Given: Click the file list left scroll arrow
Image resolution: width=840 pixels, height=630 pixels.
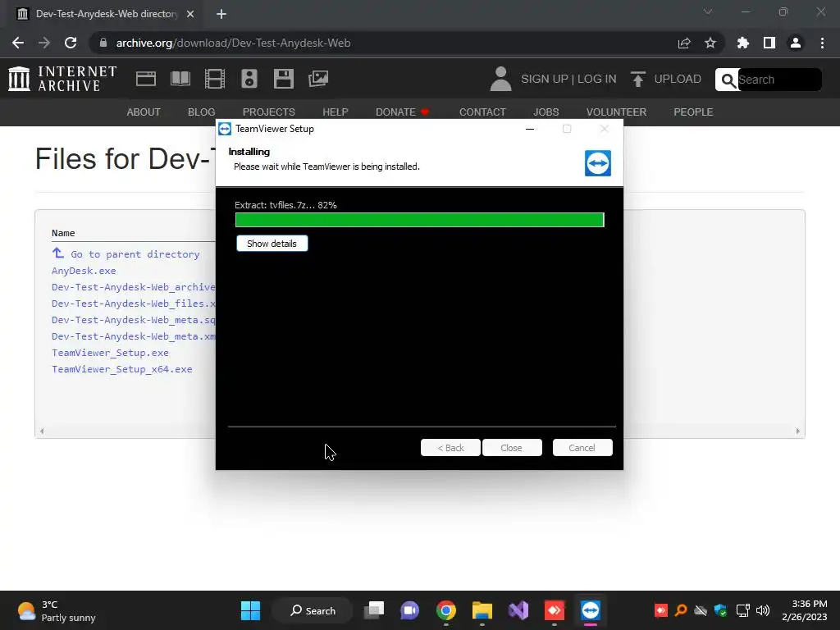Looking at the screenshot, I should point(42,431).
